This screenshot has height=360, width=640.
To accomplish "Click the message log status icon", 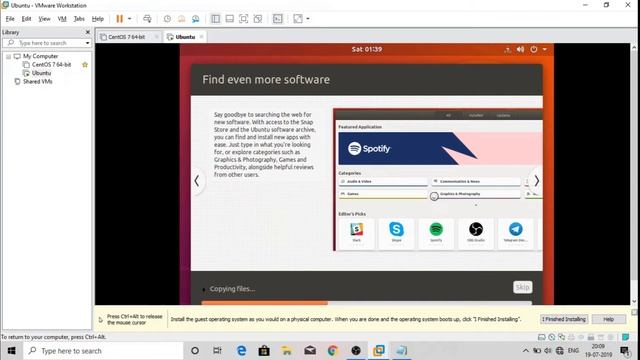I will pyautogui.click(x=625, y=337).
